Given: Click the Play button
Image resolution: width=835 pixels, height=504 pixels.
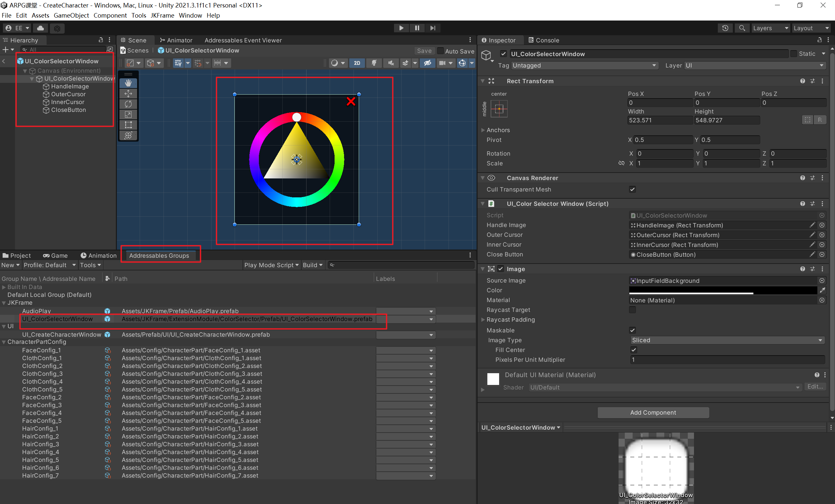Looking at the screenshot, I should tap(401, 28).
